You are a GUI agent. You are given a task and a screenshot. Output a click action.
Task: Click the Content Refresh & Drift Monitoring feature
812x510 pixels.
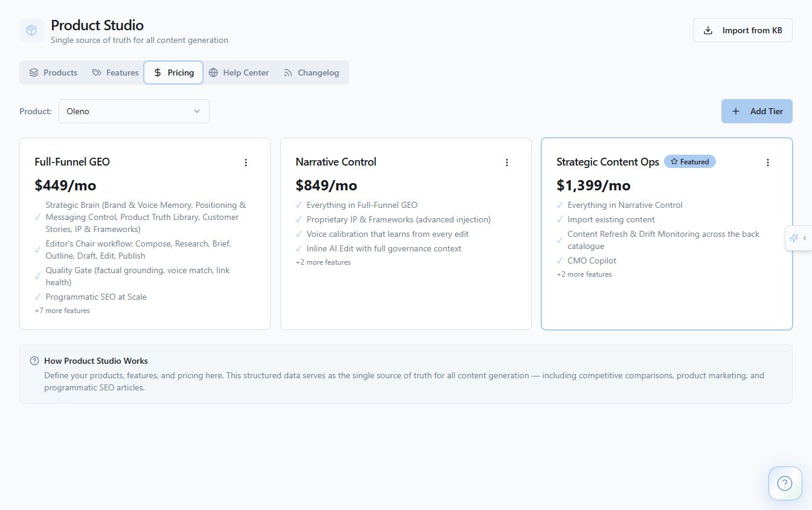663,240
